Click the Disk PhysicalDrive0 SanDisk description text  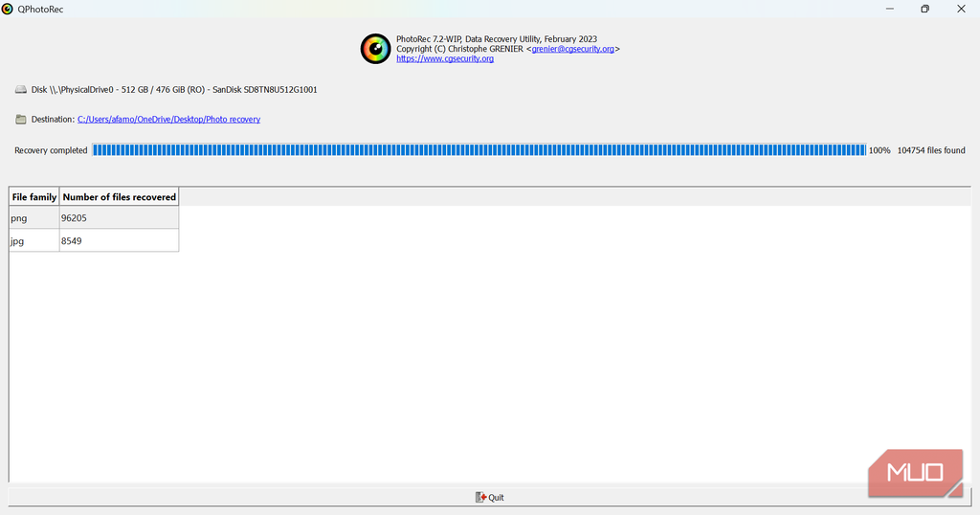point(174,89)
